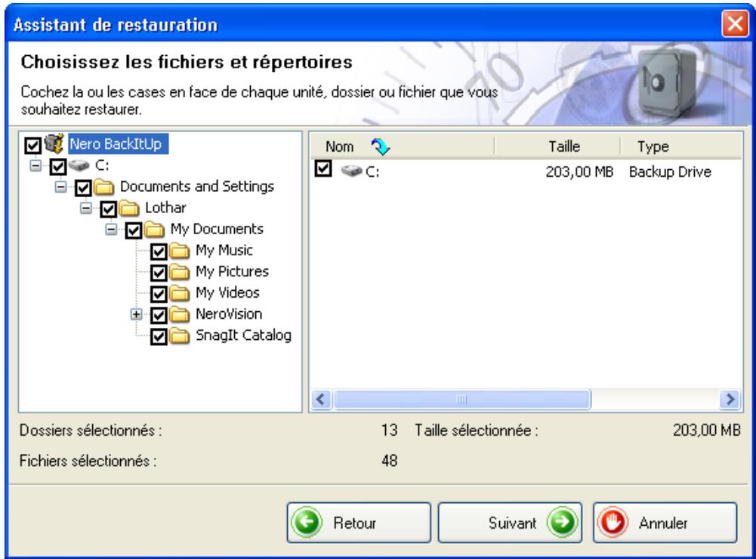
Task: Click the C: name in file list
Action: (x=372, y=172)
